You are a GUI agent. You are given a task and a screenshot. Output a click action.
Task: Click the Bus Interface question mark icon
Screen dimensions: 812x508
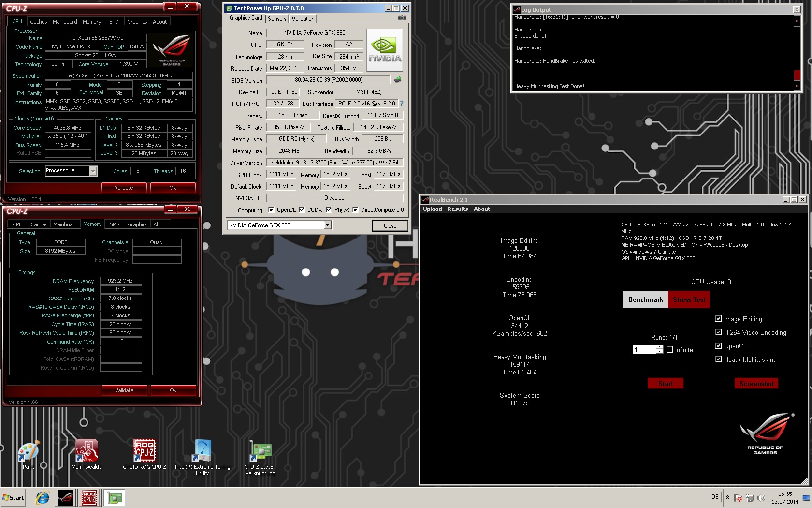click(x=401, y=104)
